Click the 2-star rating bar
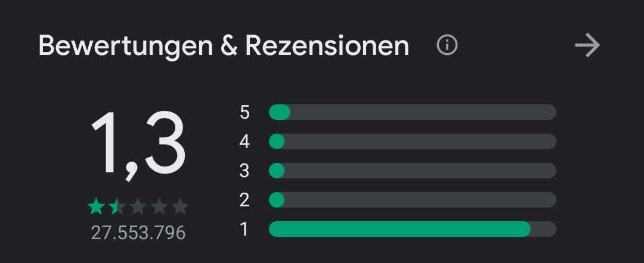The image size is (644, 263). click(413, 200)
